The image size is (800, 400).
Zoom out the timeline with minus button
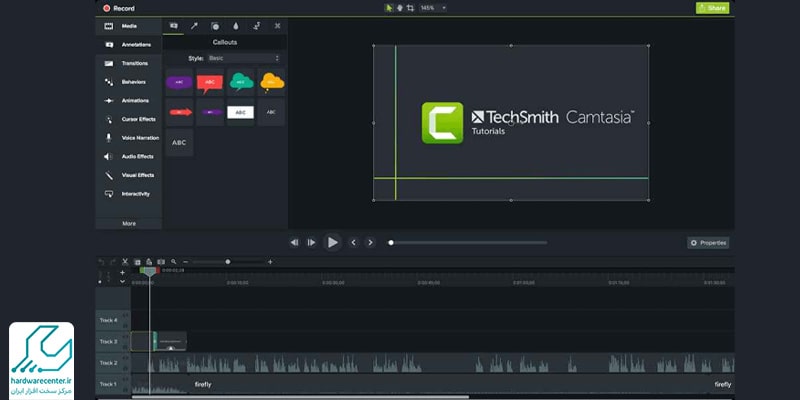click(x=185, y=262)
